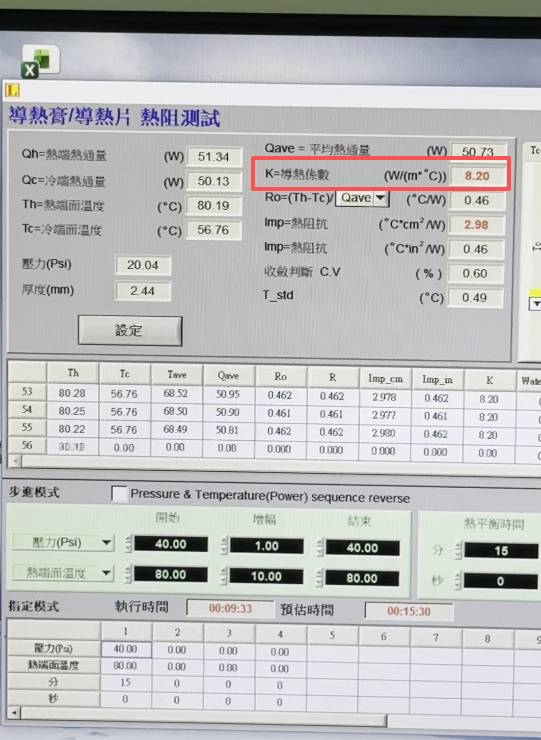Click the seconds stepper beside 0
541x740 pixels.
coord(457,581)
